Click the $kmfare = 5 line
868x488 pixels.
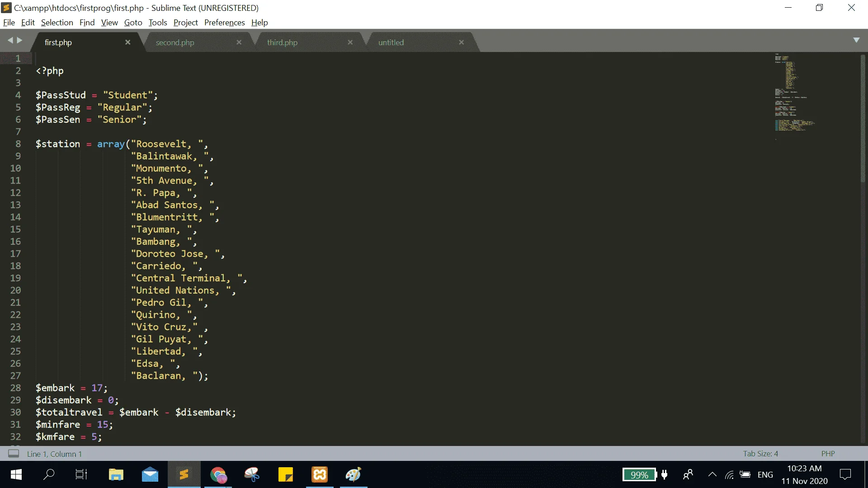click(69, 436)
